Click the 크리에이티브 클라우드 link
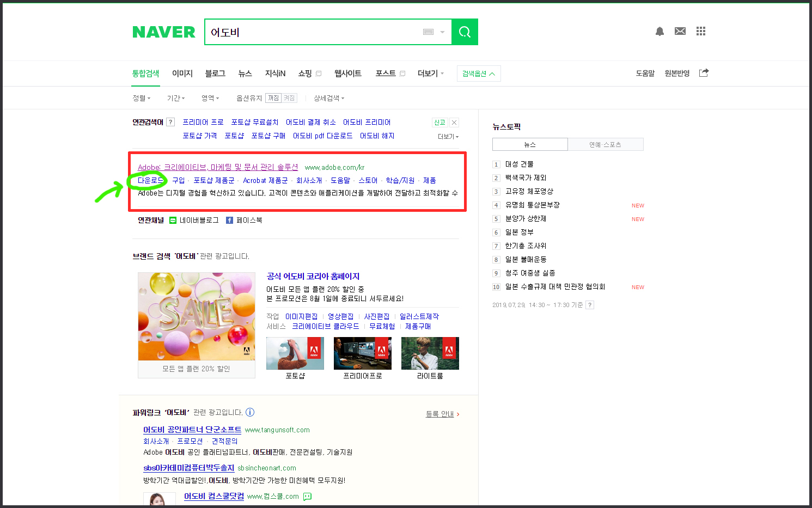 pos(326,326)
